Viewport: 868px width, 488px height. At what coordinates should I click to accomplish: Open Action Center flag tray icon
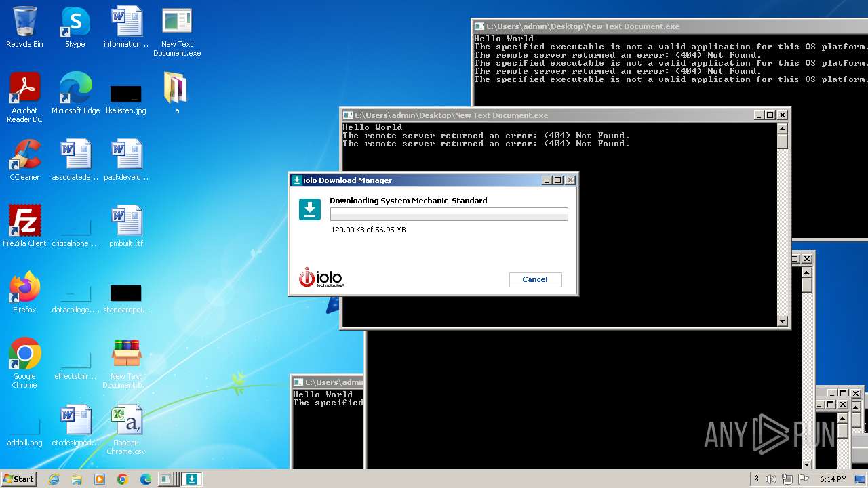[804, 479]
